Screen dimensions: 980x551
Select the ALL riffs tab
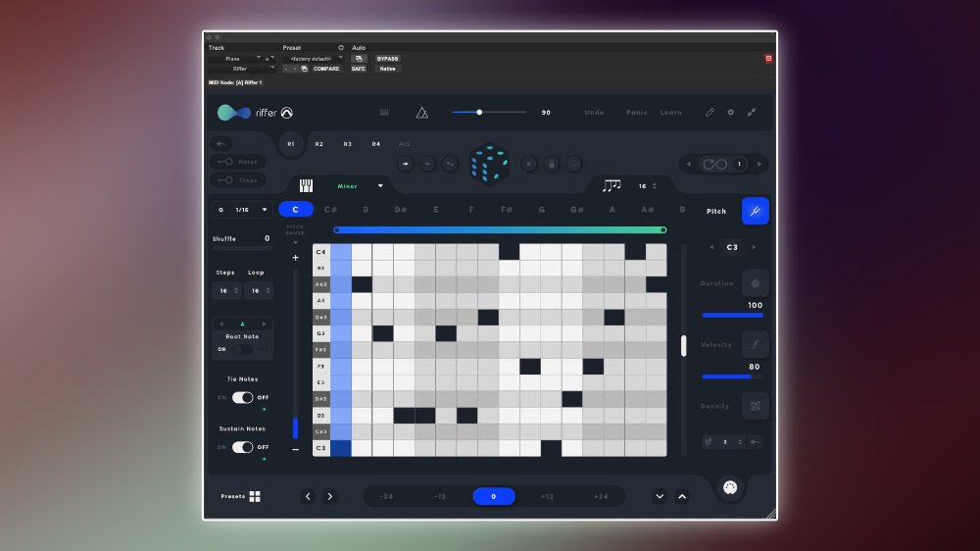pyautogui.click(x=405, y=144)
